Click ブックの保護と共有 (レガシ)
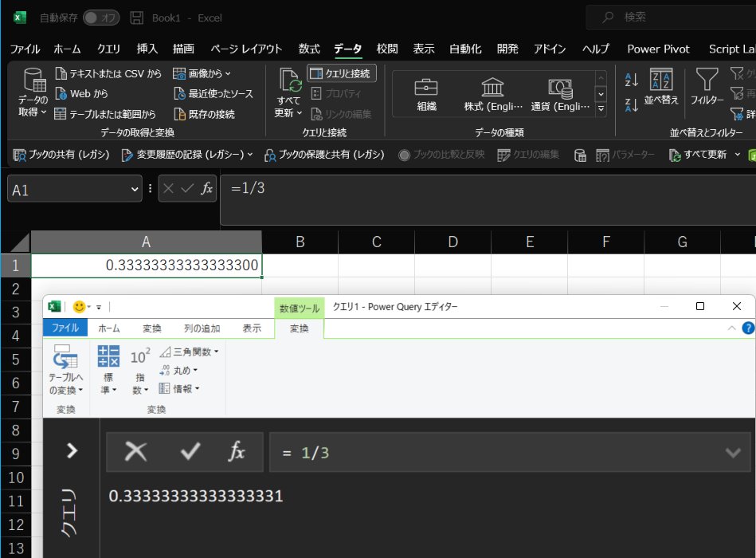 coord(324,155)
